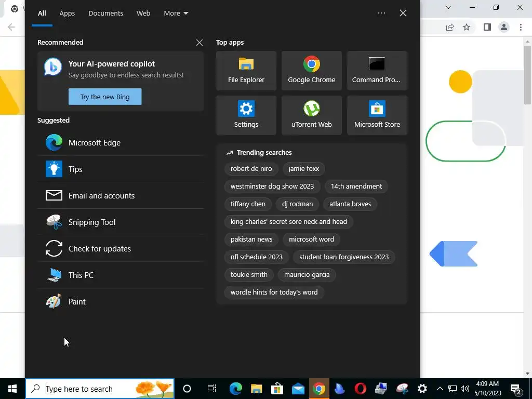532x399 pixels.
Task: Open the Settings gear on the taskbar
Action: (422, 389)
